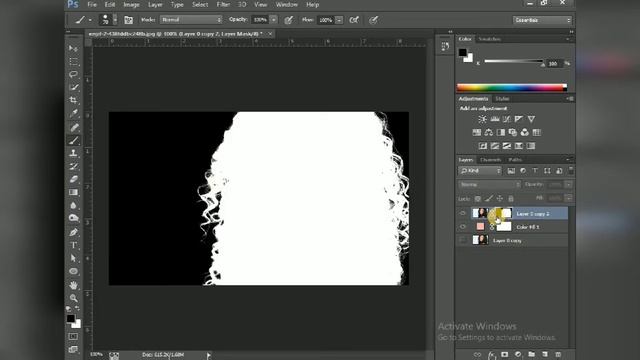
Task: Select the Hand tool
Action: point(73,285)
